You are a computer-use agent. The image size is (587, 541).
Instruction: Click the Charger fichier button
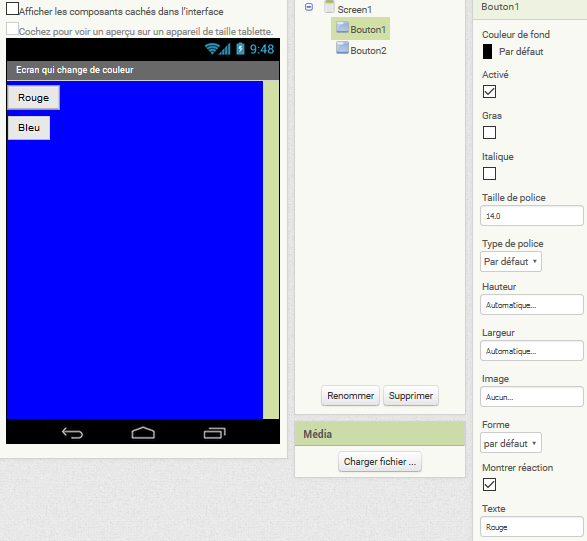point(380,462)
